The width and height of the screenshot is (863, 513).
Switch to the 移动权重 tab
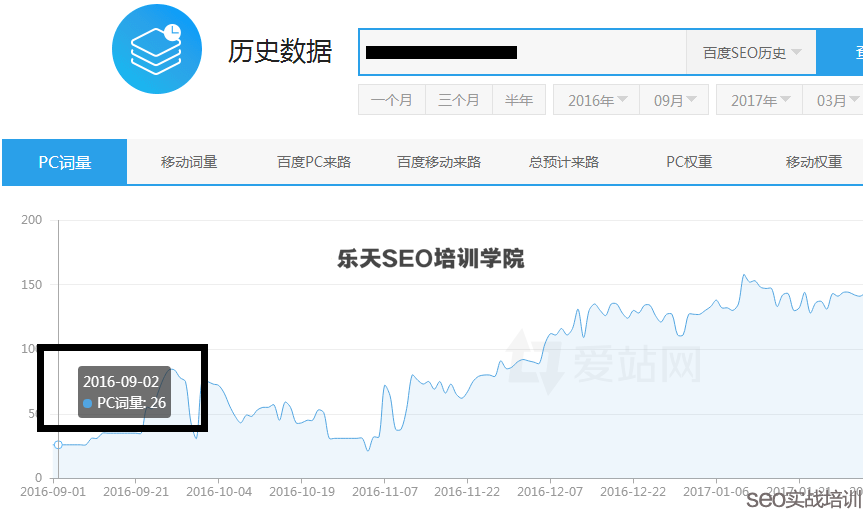click(x=814, y=162)
